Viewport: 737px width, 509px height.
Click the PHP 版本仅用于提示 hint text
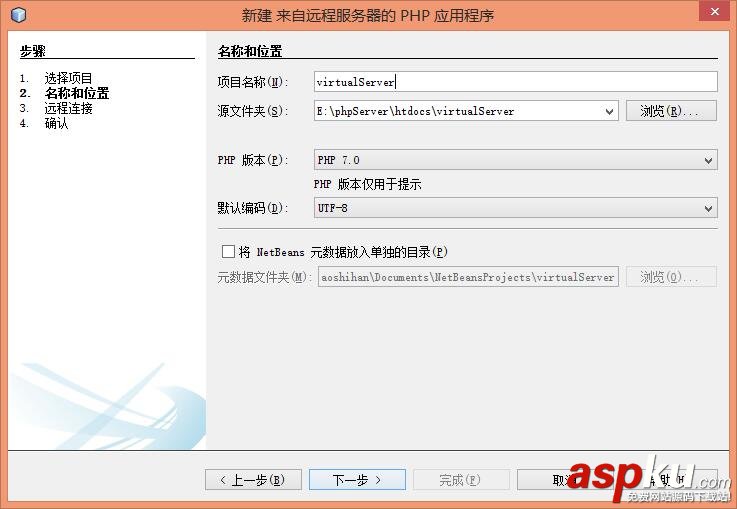point(368,184)
